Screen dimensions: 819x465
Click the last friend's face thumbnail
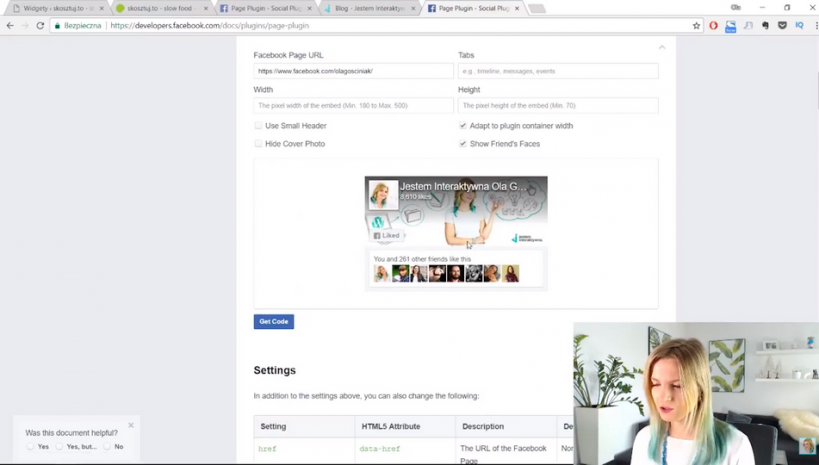[x=510, y=273]
